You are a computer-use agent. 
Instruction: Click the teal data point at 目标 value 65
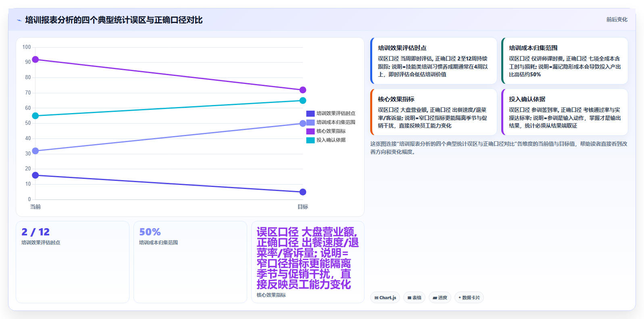tap(303, 101)
